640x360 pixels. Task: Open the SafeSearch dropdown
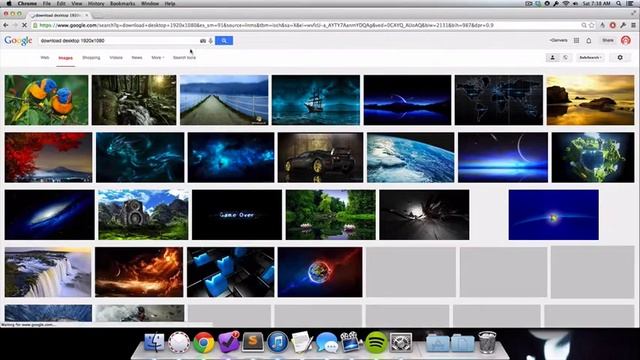(x=591, y=58)
